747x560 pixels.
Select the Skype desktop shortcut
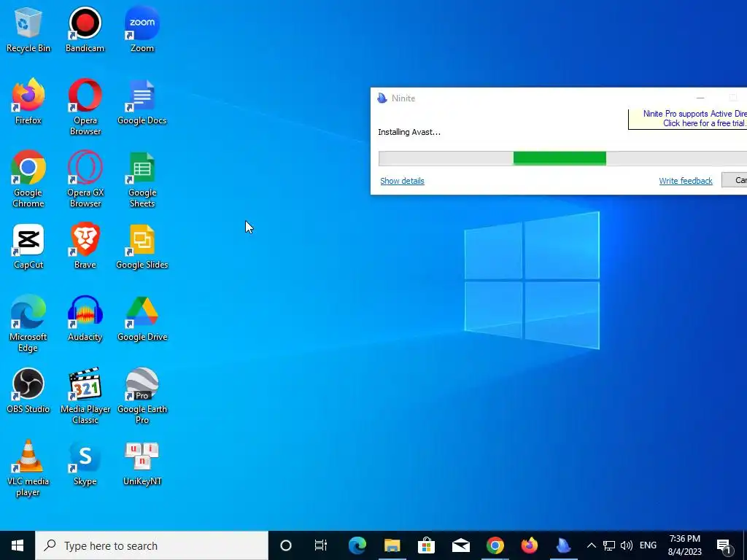point(85,463)
